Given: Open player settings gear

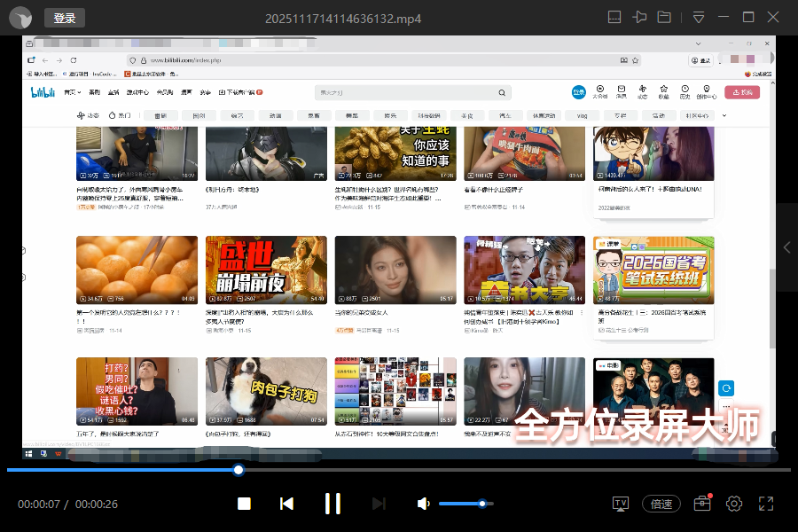Looking at the screenshot, I should 734,504.
